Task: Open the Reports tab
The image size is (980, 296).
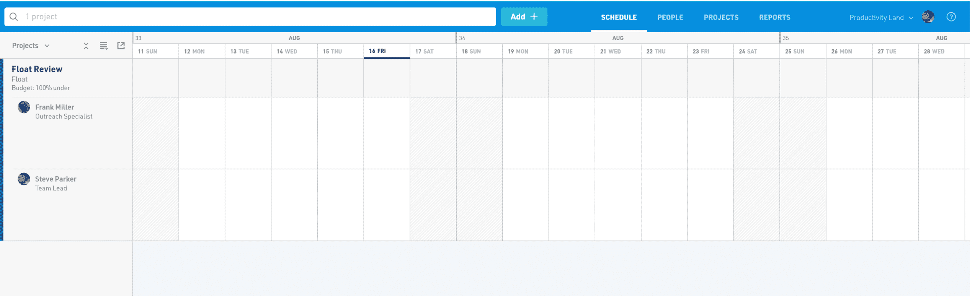Action: click(x=774, y=17)
